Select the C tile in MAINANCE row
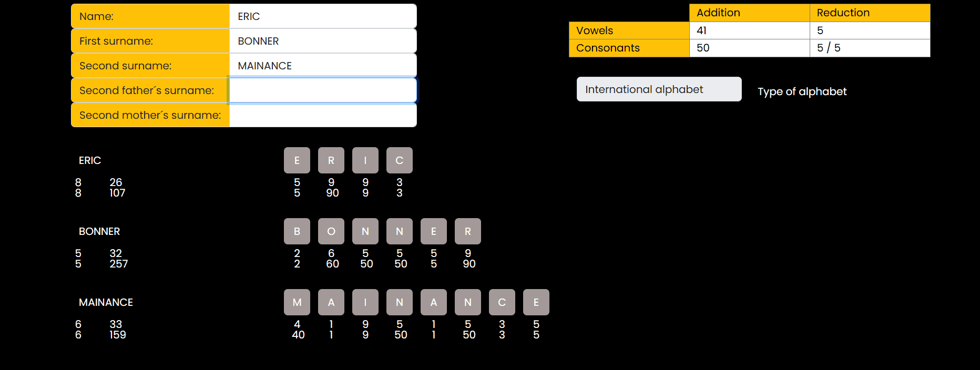 point(502,302)
